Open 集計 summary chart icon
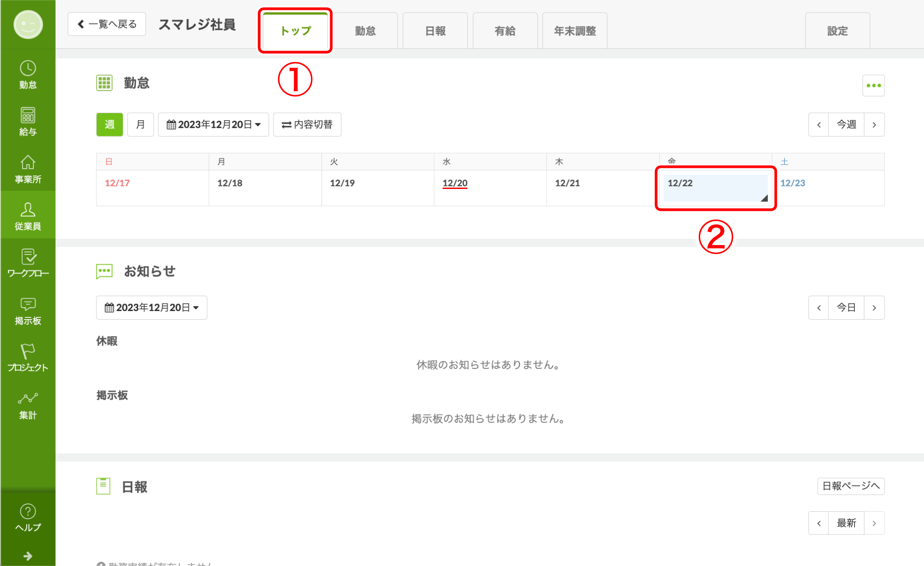This screenshot has height=566, width=924. [x=28, y=405]
